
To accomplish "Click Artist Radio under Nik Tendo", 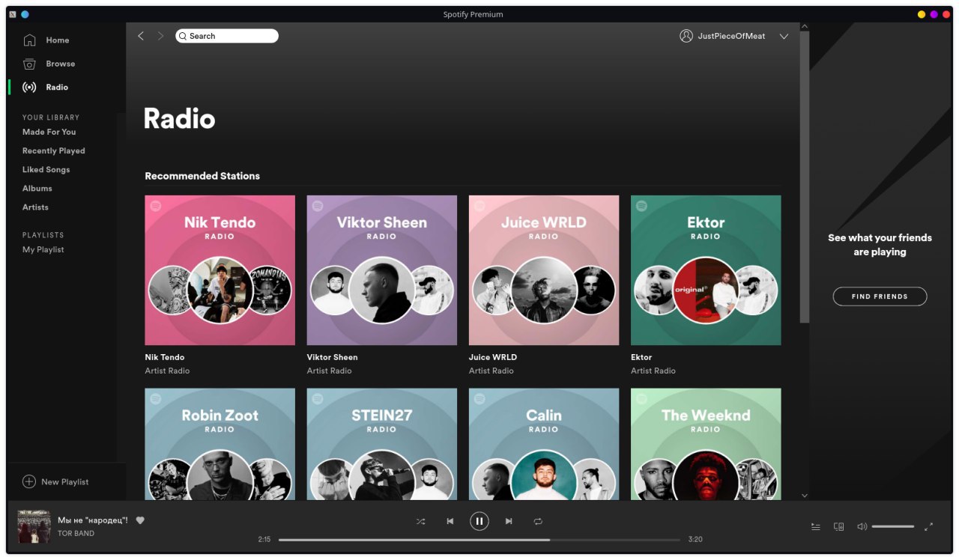I will [167, 371].
